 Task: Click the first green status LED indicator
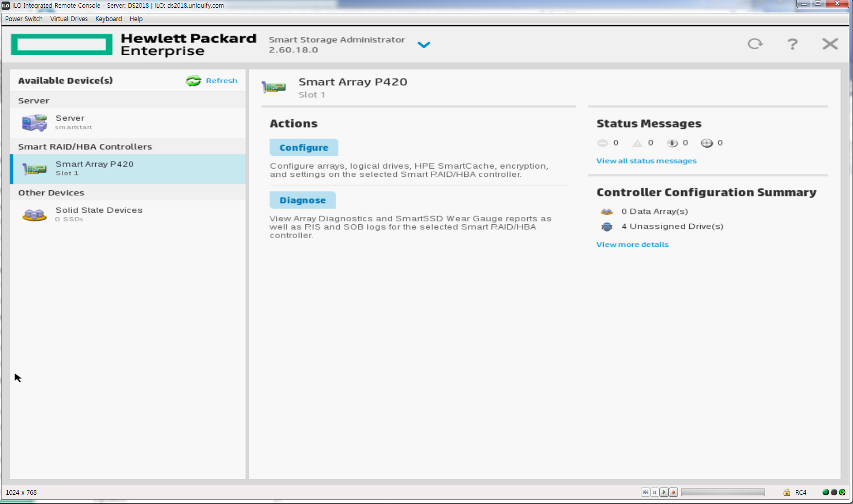826,492
